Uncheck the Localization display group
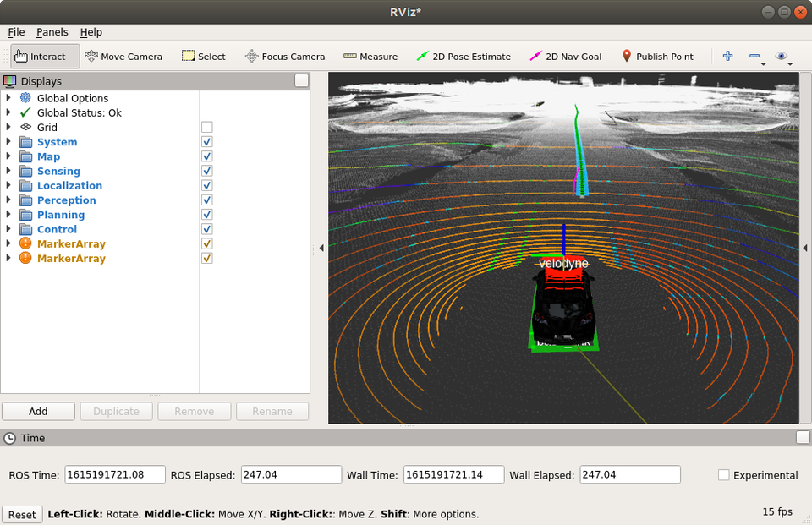Viewport: 812px width, 525px height. pyautogui.click(x=207, y=186)
